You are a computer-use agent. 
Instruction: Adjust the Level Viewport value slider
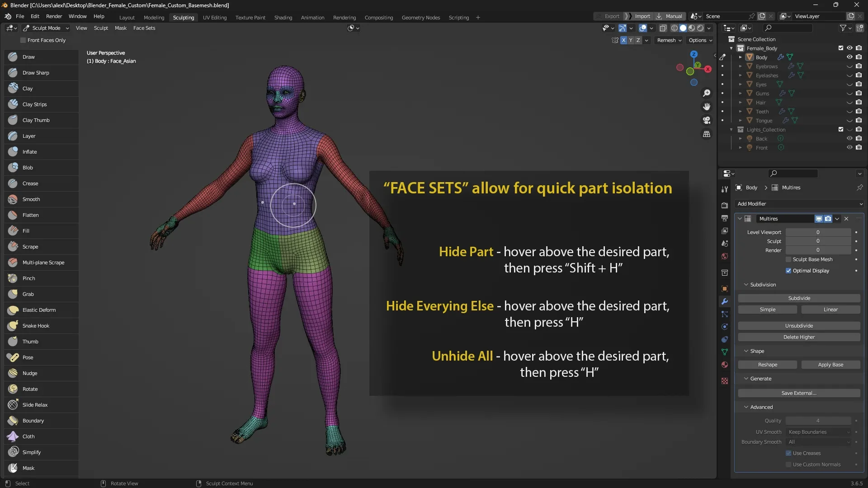817,232
